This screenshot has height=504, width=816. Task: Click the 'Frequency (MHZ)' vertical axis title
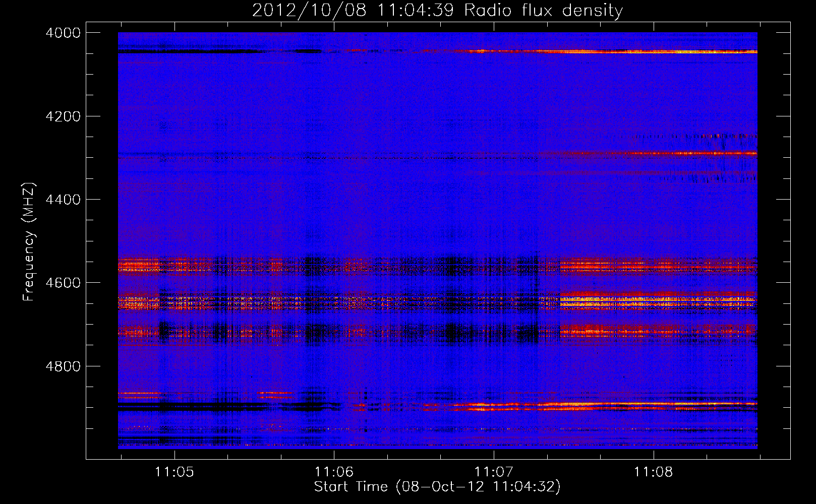[x=29, y=242]
